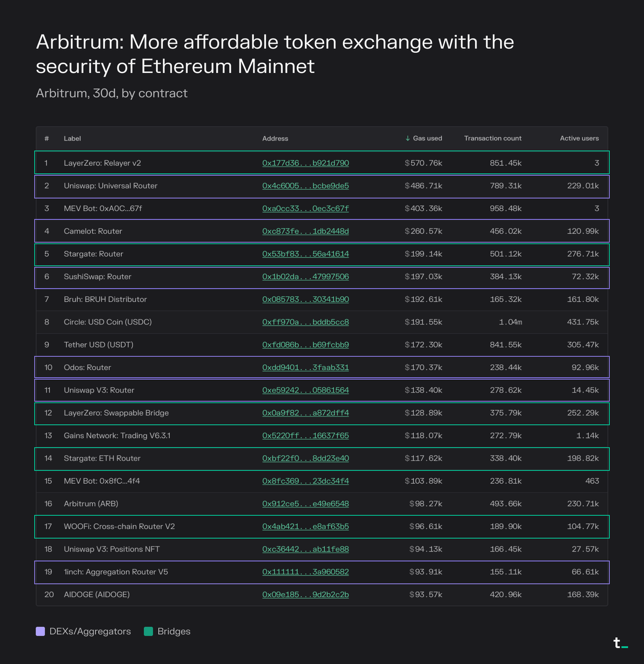
Task: Follow the Camelot Router address link
Action: tap(305, 231)
